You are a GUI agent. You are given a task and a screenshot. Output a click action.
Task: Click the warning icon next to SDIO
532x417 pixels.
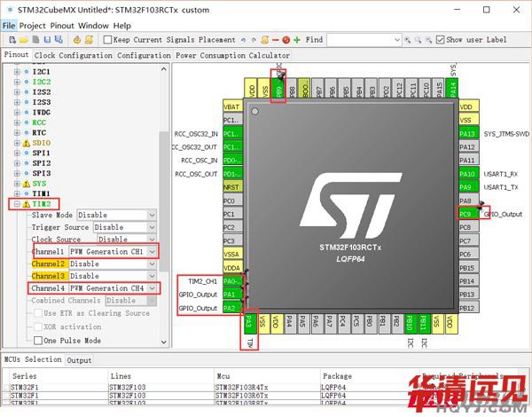pos(27,143)
